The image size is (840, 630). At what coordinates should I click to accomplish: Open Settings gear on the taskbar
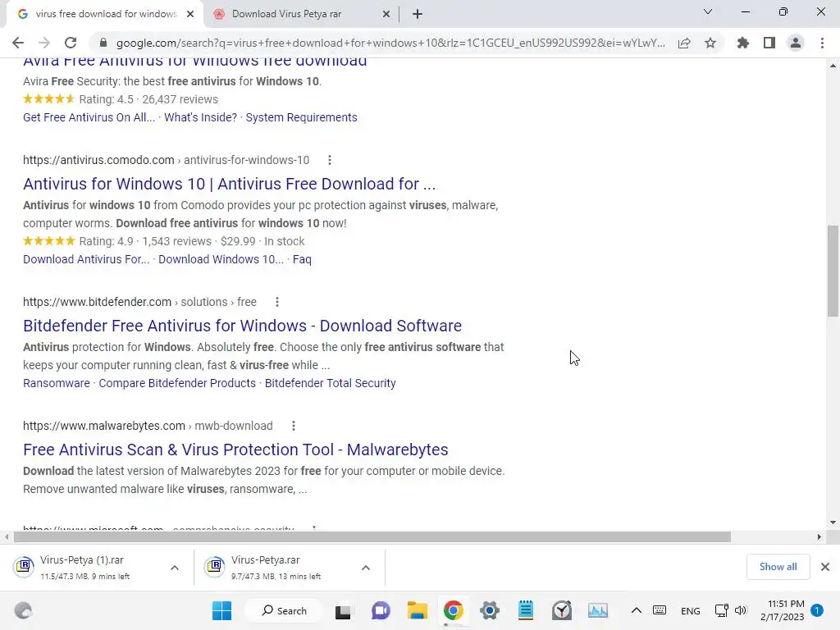point(489,610)
